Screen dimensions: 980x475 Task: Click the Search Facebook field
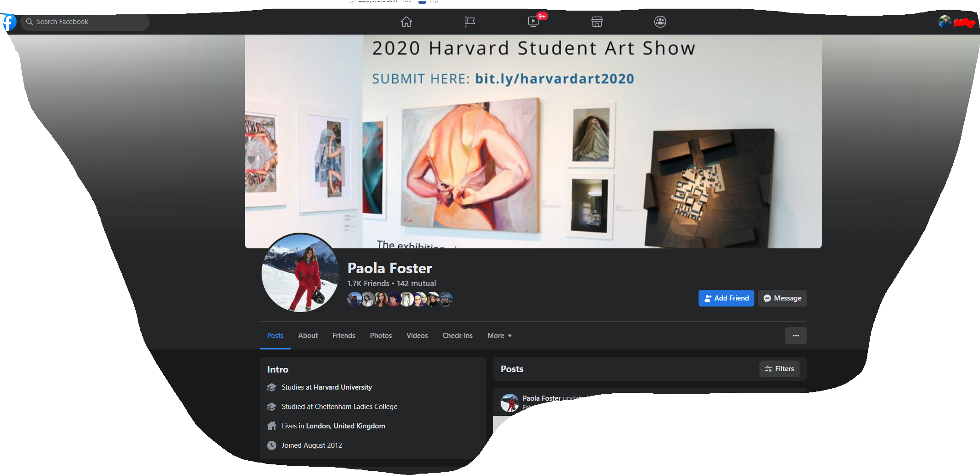coord(85,22)
